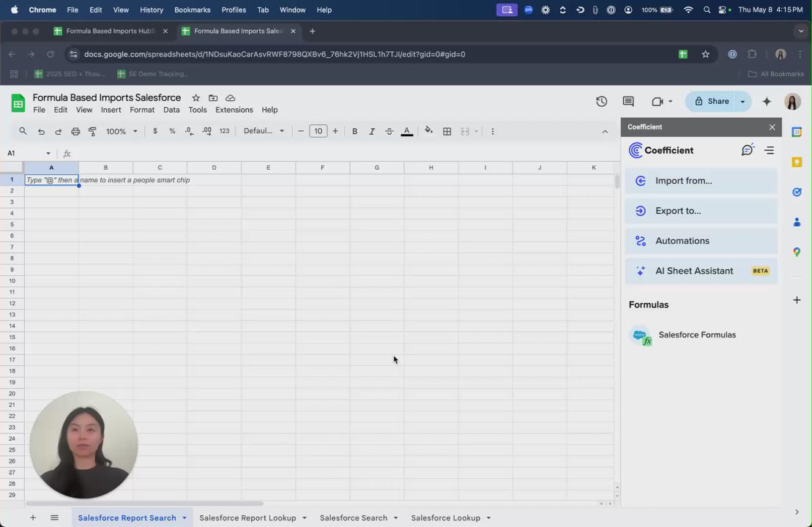The image size is (812, 527).
Task: Toggle bold formatting
Action: 354,132
